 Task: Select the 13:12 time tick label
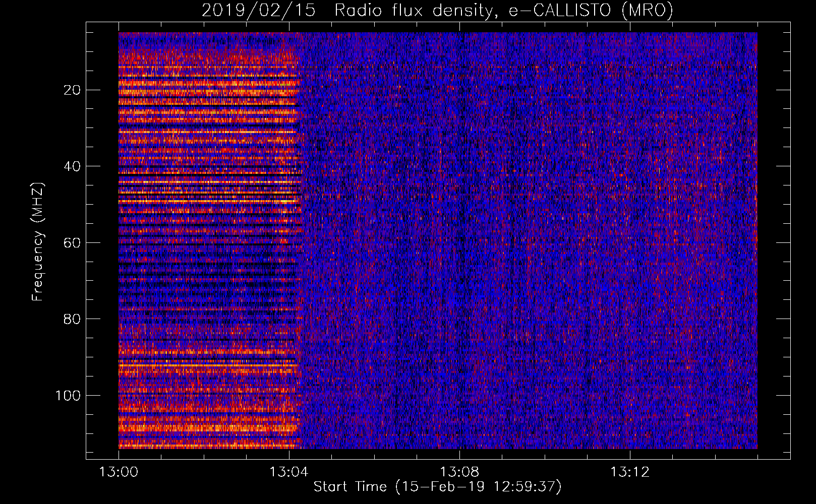click(630, 472)
